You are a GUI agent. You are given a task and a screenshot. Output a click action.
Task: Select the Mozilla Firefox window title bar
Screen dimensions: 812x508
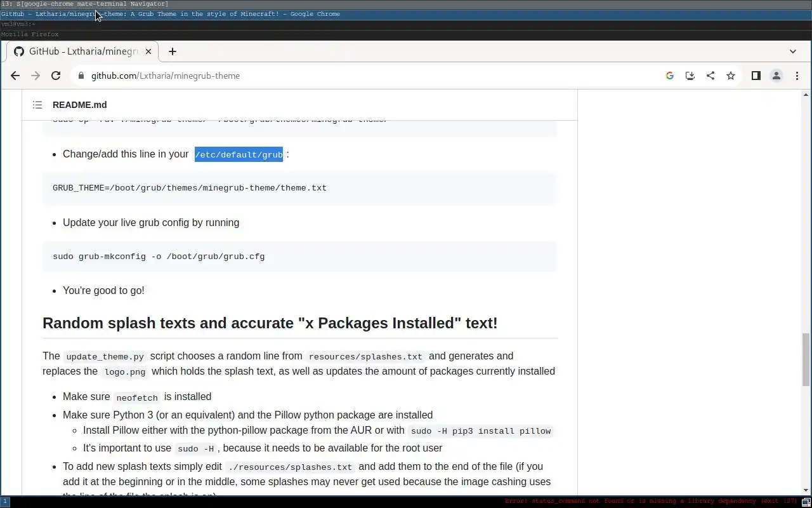pyautogui.click(x=406, y=34)
